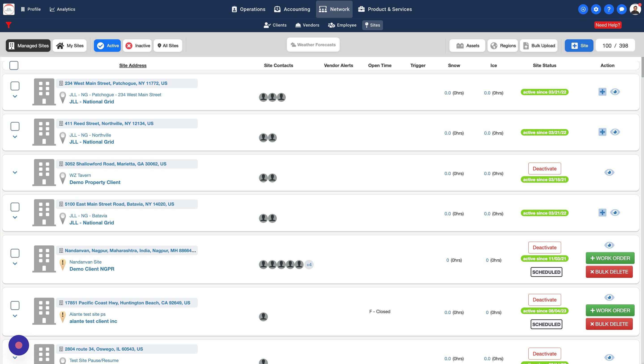Viewport: 644px width, 364px height.
Task: Click the red filter funnel icon
Action: click(8, 25)
